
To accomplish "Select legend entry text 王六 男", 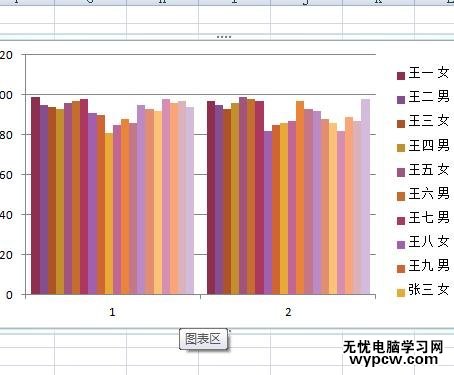I will [x=429, y=194].
